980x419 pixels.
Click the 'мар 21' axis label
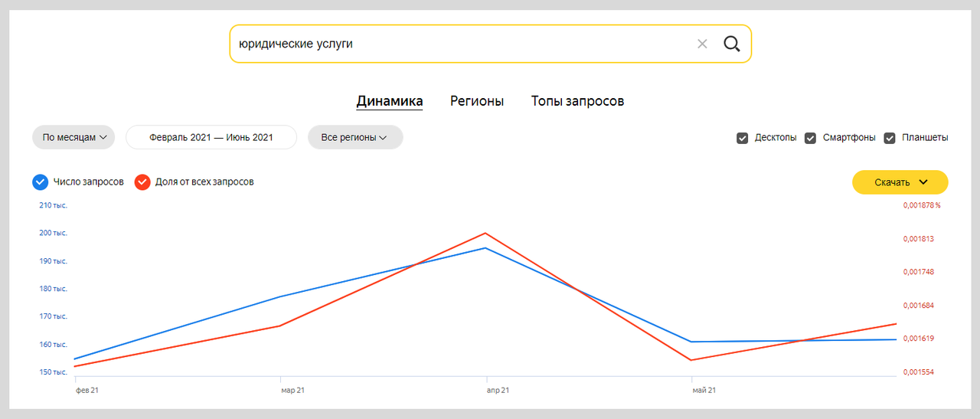tap(293, 390)
